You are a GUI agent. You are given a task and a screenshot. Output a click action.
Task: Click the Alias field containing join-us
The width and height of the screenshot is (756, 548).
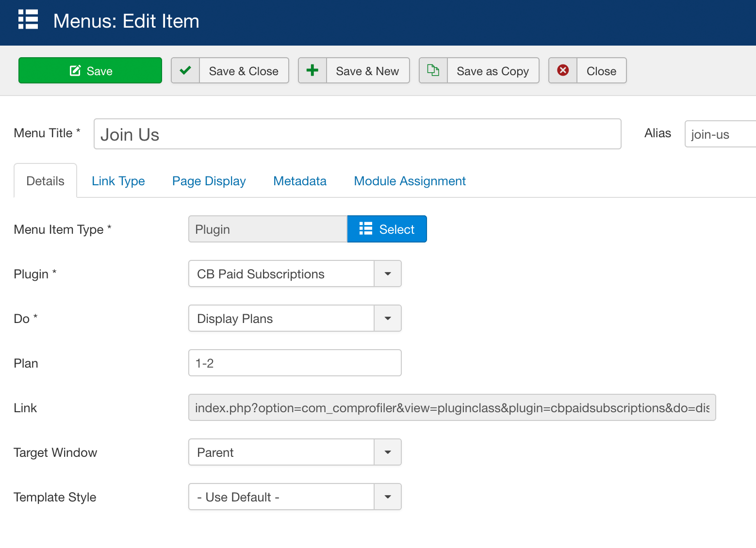click(x=721, y=134)
